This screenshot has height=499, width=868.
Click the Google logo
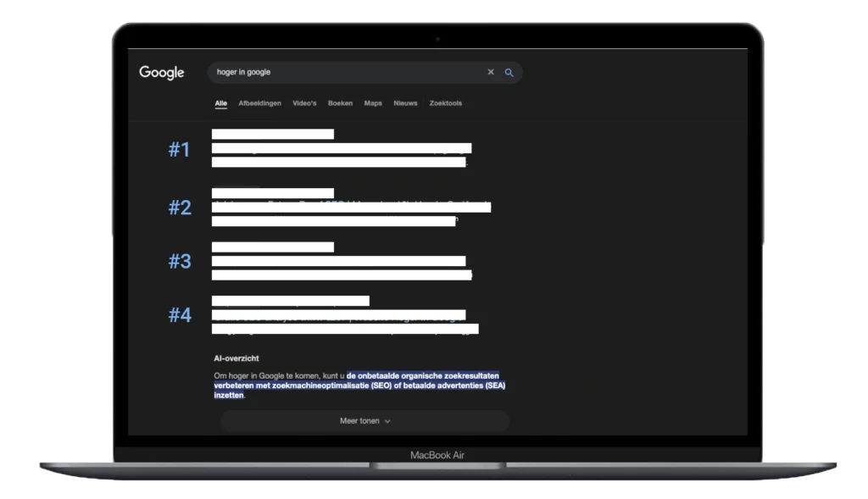tap(161, 73)
